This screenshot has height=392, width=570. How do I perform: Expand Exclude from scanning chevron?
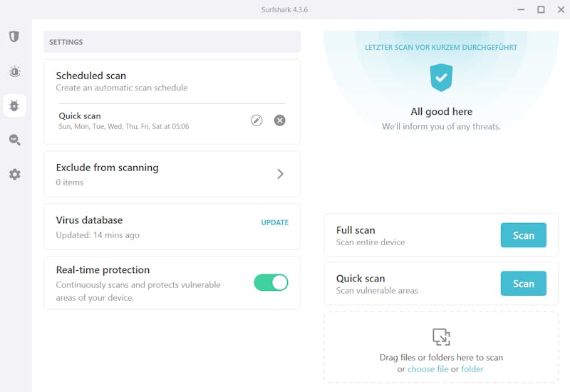click(280, 174)
